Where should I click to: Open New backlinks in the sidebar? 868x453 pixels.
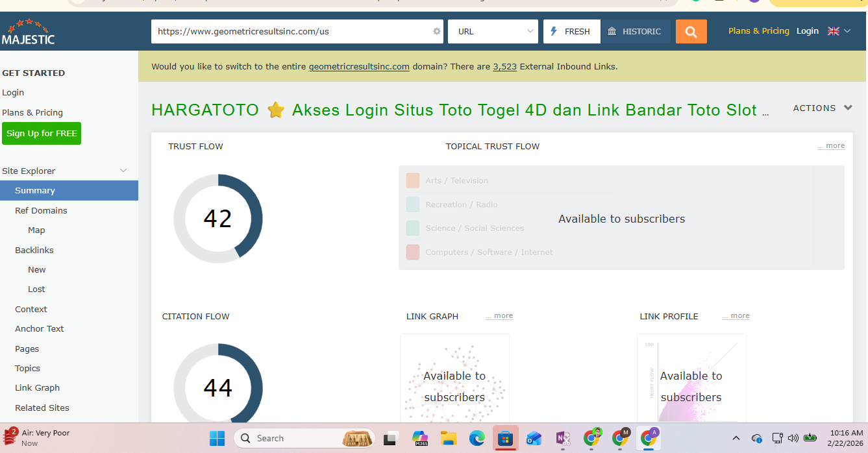(37, 269)
